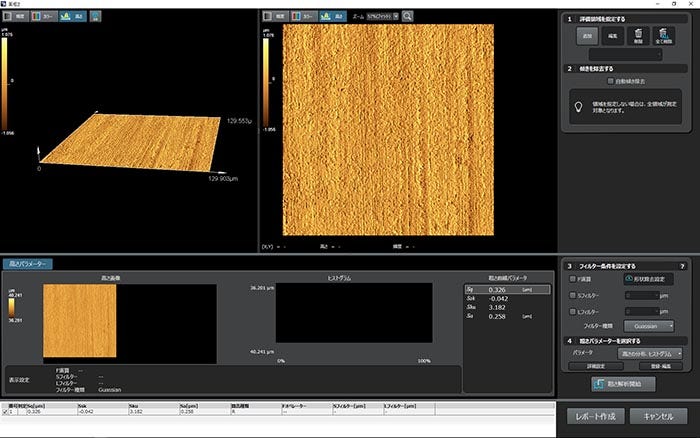Click the magnifier zoom icon above 2D view
The height and width of the screenshot is (438, 700).
coord(408,17)
